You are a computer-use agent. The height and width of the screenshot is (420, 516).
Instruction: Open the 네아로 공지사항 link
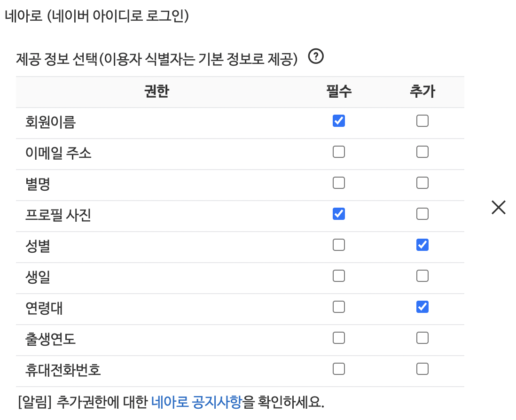click(196, 402)
